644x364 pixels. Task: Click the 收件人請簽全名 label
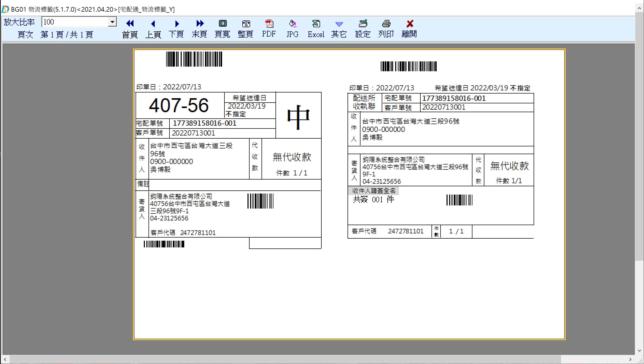(373, 191)
